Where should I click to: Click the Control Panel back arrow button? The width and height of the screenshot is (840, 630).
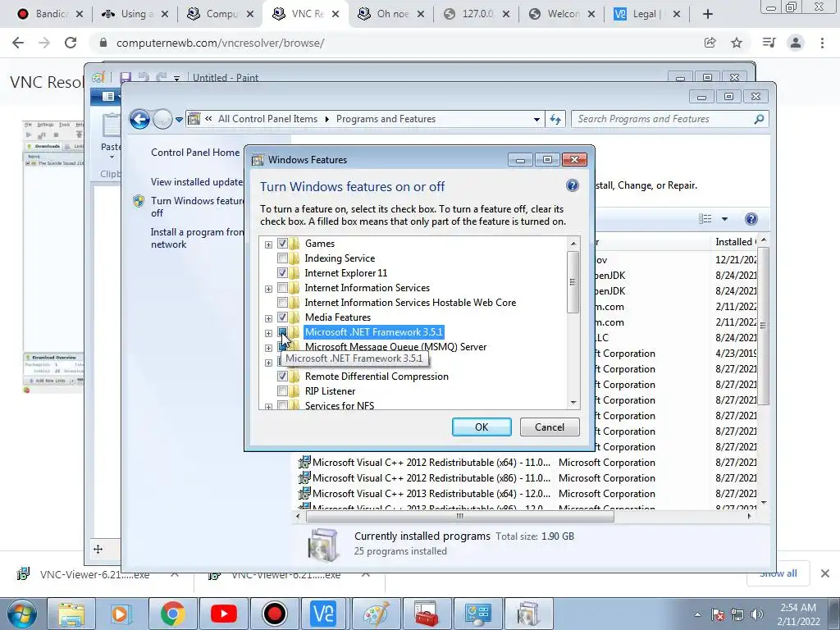click(139, 119)
